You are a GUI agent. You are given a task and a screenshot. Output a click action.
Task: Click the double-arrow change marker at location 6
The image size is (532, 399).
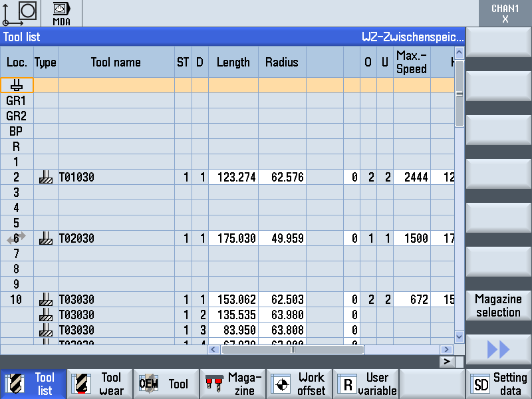(x=16, y=237)
